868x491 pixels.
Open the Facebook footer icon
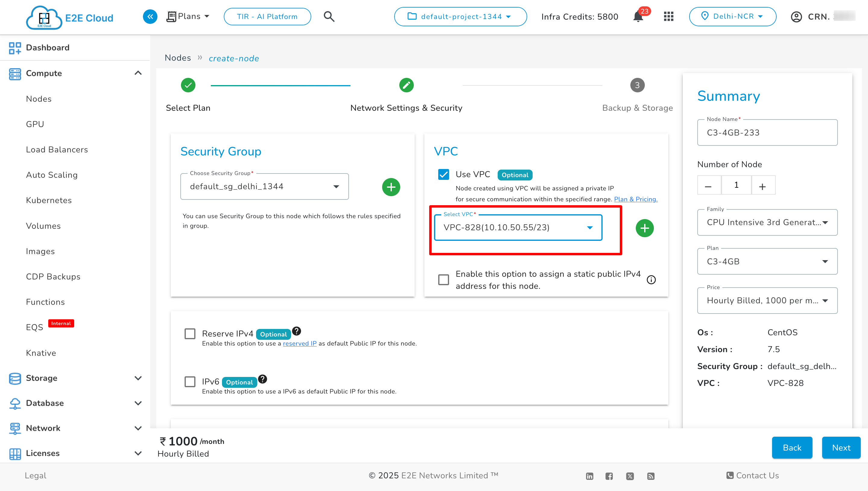609,476
